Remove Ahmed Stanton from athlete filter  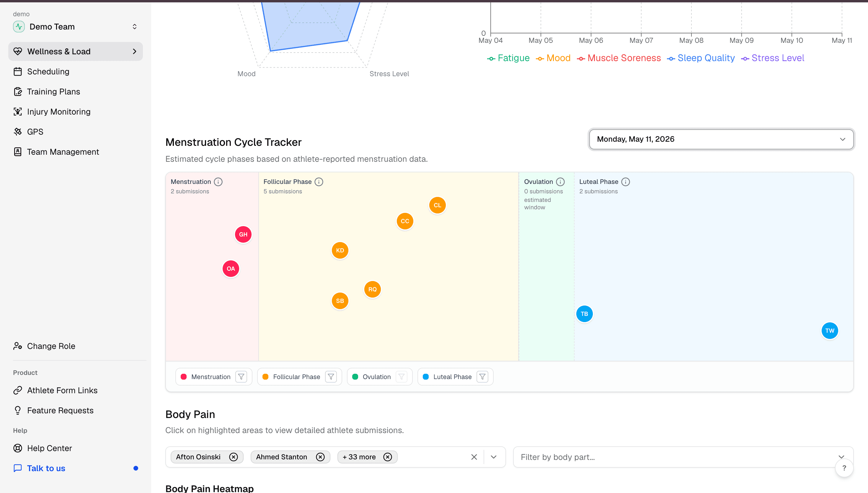tap(320, 457)
